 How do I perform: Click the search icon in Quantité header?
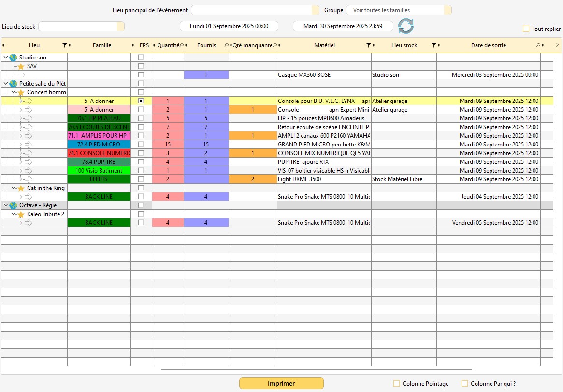[181, 45]
